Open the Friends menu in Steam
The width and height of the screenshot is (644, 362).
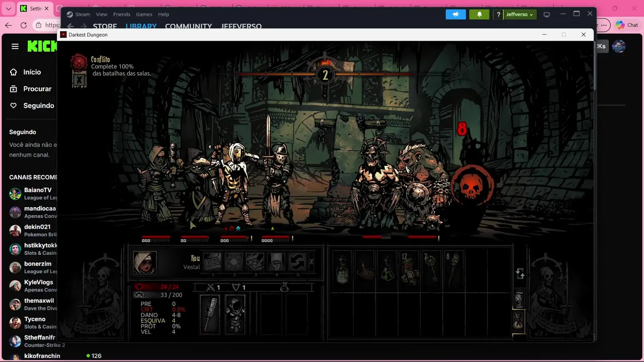click(x=122, y=15)
